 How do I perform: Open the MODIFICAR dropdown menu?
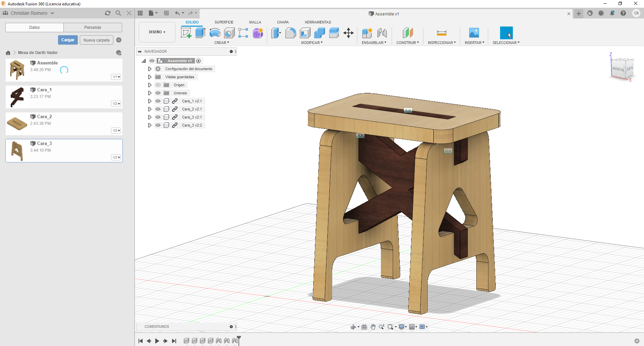(x=312, y=43)
